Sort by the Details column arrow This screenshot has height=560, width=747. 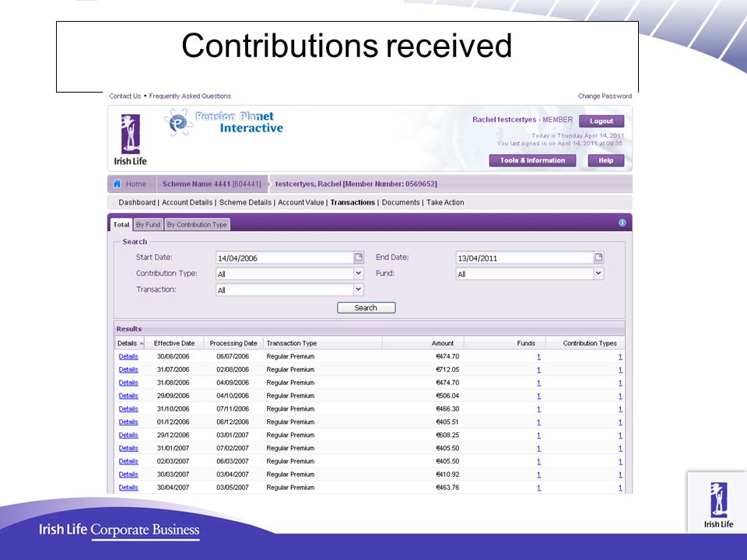[x=142, y=343]
